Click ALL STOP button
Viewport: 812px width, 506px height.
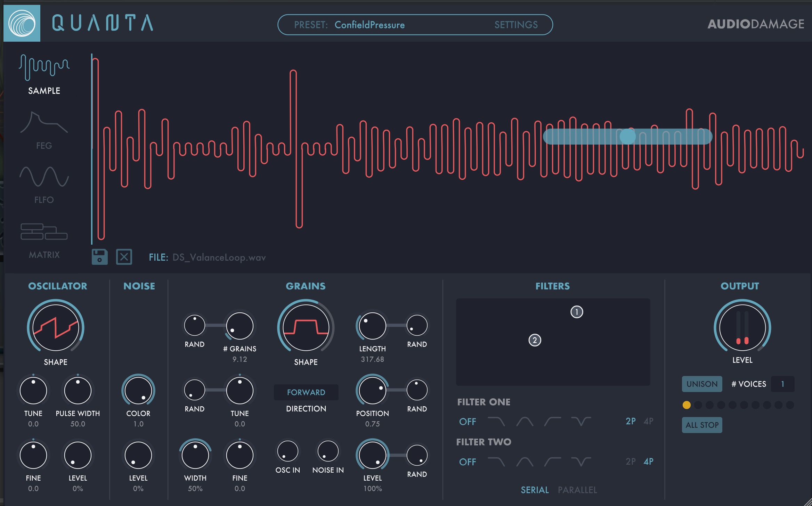pyautogui.click(x=702, y=425)
